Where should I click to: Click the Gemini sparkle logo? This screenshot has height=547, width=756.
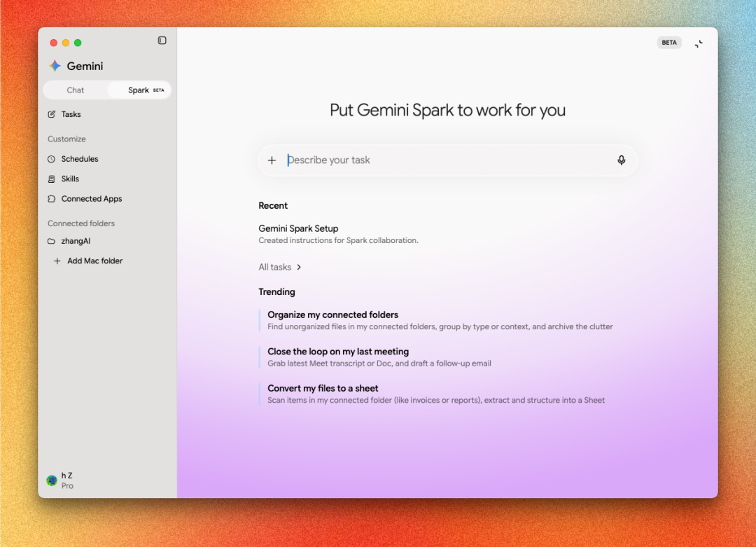click(x=55, y=66)
